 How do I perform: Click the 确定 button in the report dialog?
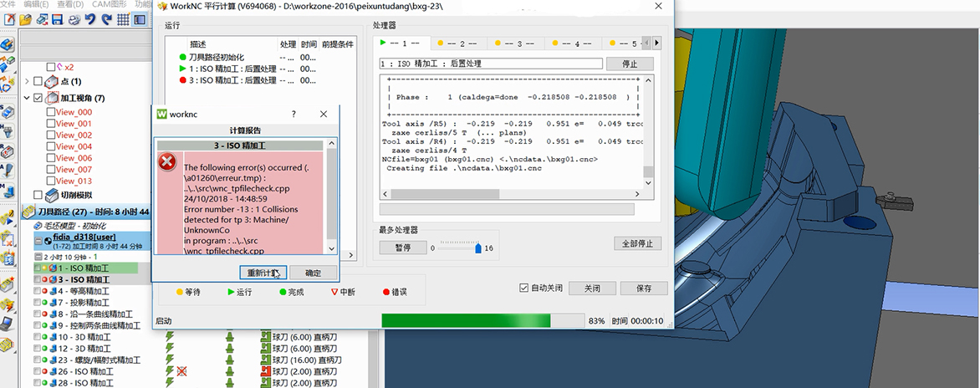tap(313, 273)
